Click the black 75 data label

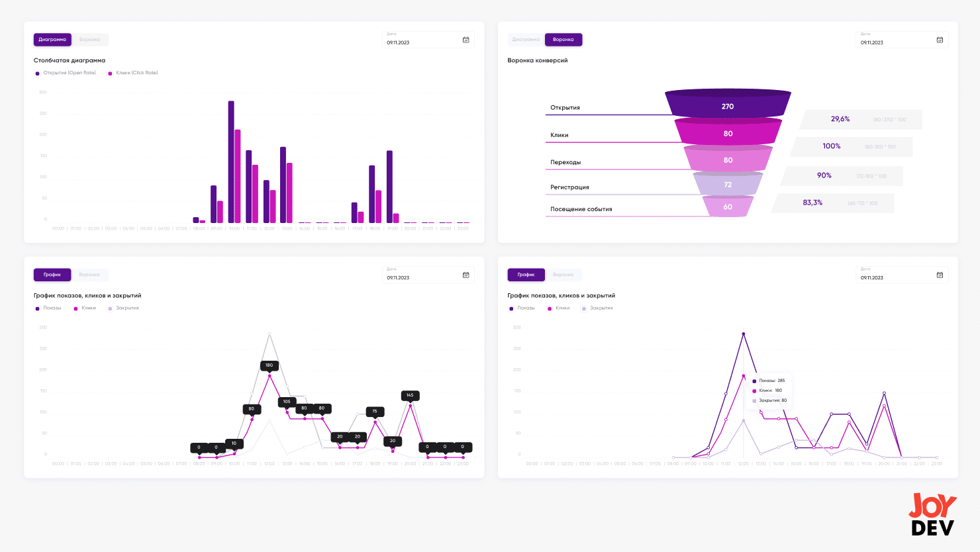click(375, 411)
